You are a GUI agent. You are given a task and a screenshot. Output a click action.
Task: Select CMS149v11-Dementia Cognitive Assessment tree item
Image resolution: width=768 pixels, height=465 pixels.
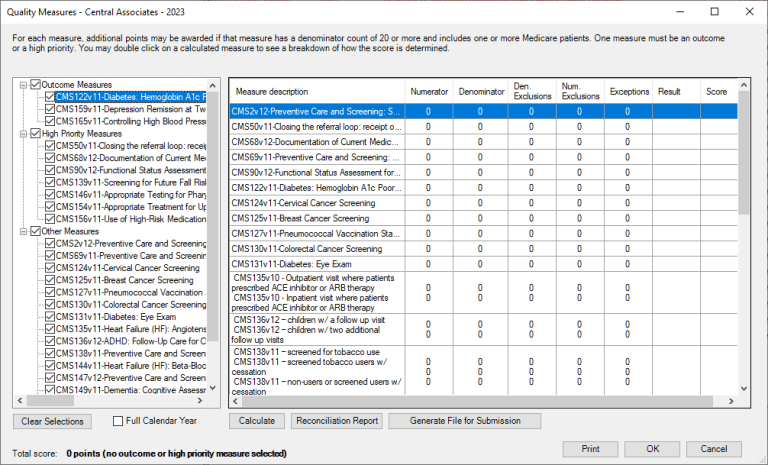tap(131, 390)
